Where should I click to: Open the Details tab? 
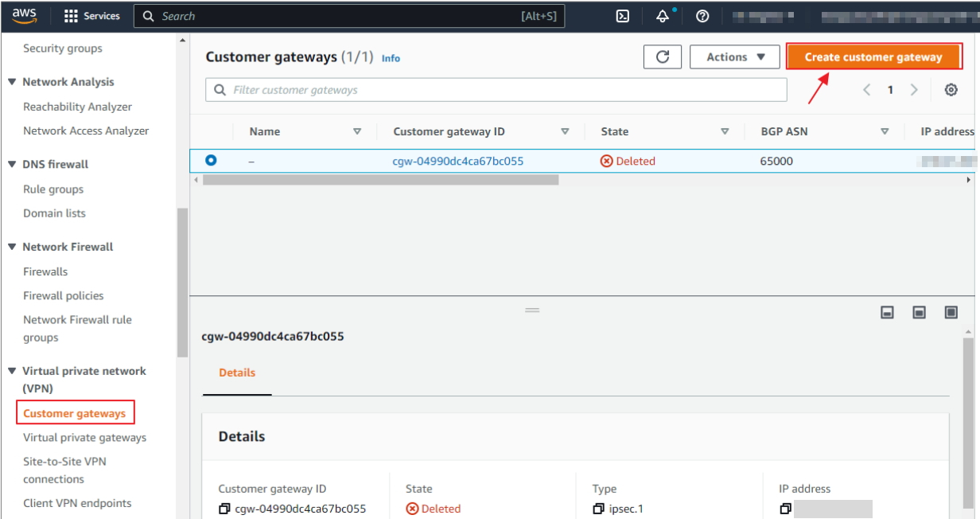point(237,373)
